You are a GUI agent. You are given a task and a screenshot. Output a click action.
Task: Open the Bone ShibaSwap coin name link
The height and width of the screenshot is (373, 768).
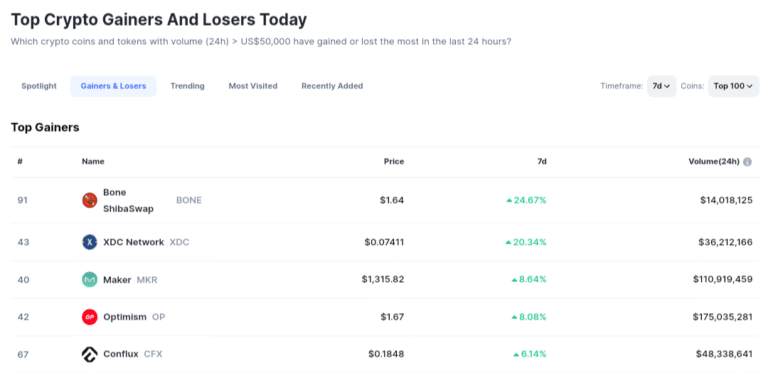click(x=128, y=200)
